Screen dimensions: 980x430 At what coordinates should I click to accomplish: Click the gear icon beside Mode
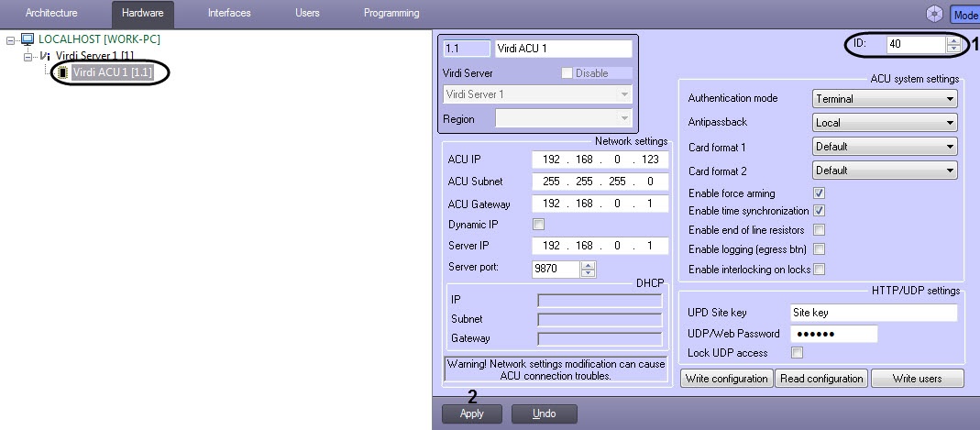[934, 14]
